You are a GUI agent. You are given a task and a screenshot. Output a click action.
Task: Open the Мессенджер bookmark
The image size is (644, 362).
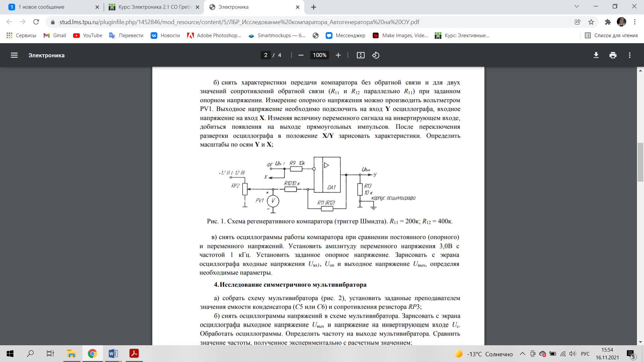pos(345,36)
